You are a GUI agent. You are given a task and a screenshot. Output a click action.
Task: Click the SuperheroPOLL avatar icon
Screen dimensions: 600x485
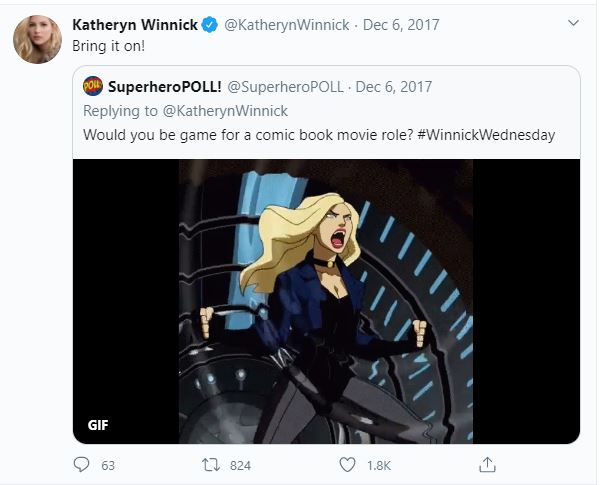[93, 87]
